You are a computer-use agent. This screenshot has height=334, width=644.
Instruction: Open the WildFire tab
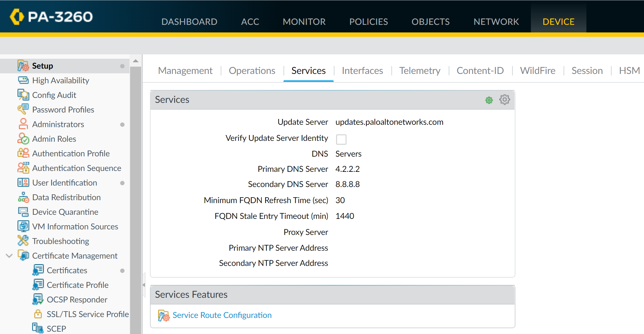(537, 71)
